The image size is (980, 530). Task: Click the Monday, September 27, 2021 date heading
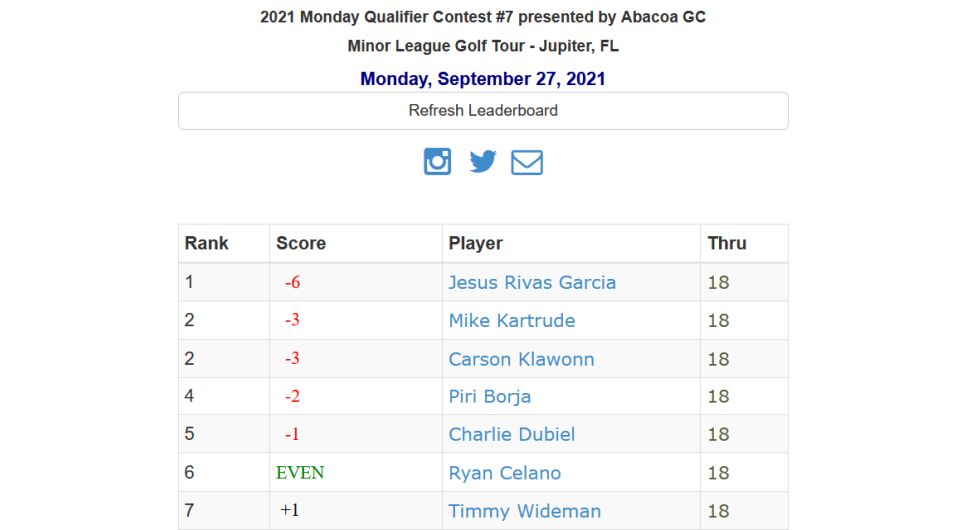(482, 79)
